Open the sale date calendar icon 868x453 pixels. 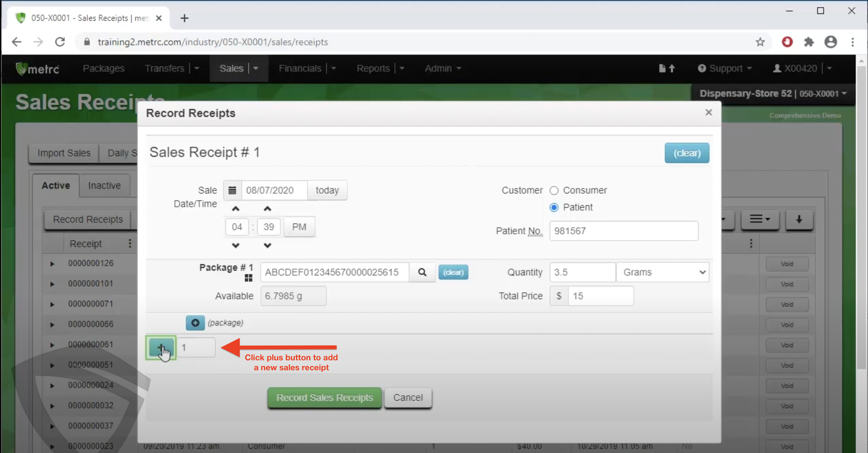click(x=232, y=190)
